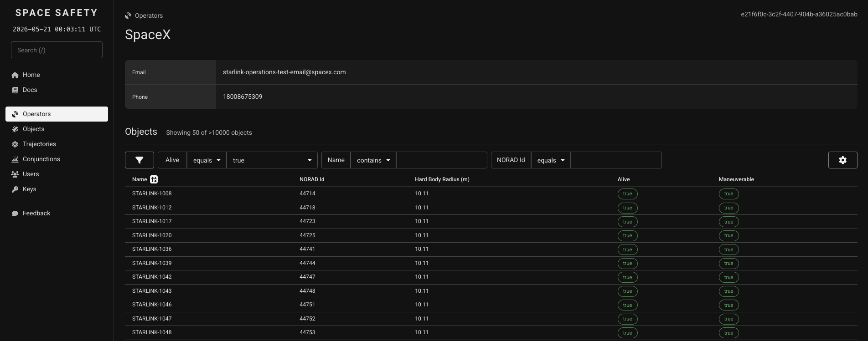Viewport: 868px width, 341px height.
Task: Click the UTC timestamp in sidebar
Action: click(x=57, y=29)
